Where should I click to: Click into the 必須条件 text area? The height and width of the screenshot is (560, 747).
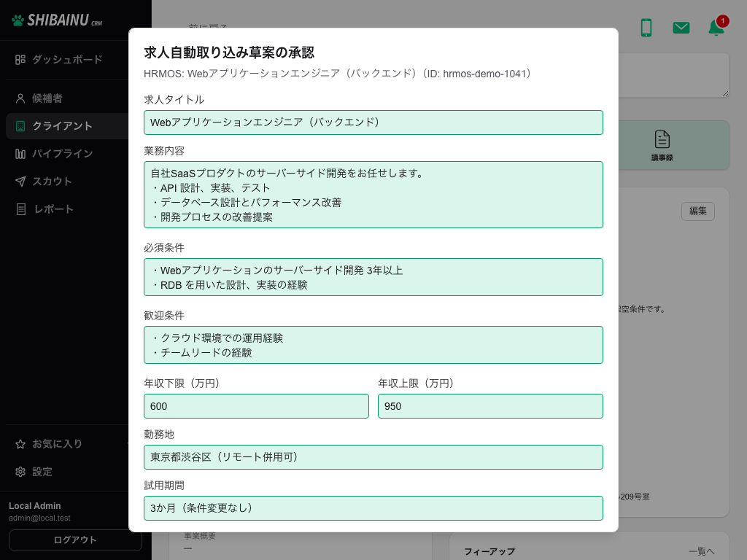[373, 277]
